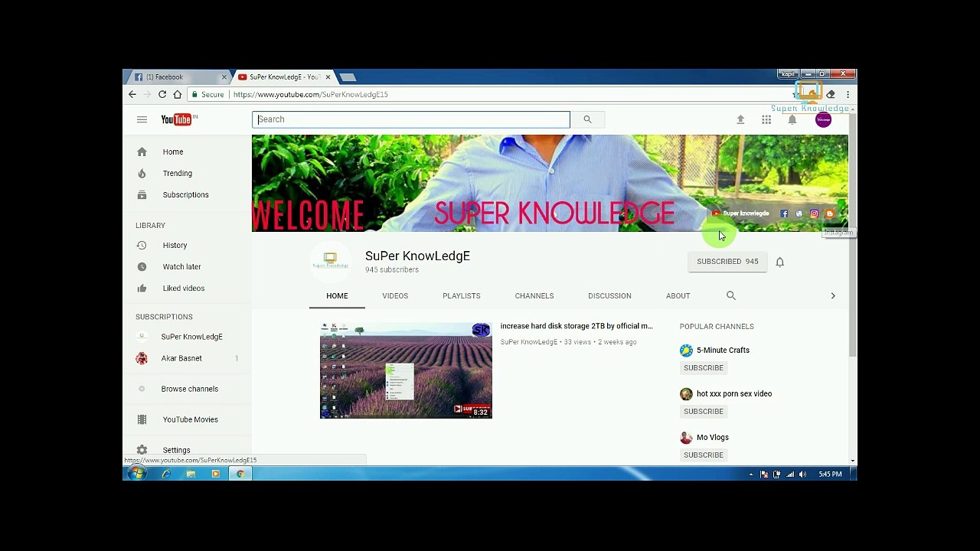This screenshot has width=980, height=551.
Task: Open Windows Explorer folder on the taskbar
Action: pos(191,474)
